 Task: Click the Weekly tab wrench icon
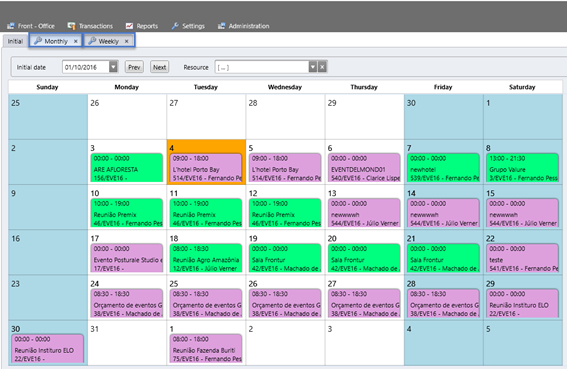[92, 41]
